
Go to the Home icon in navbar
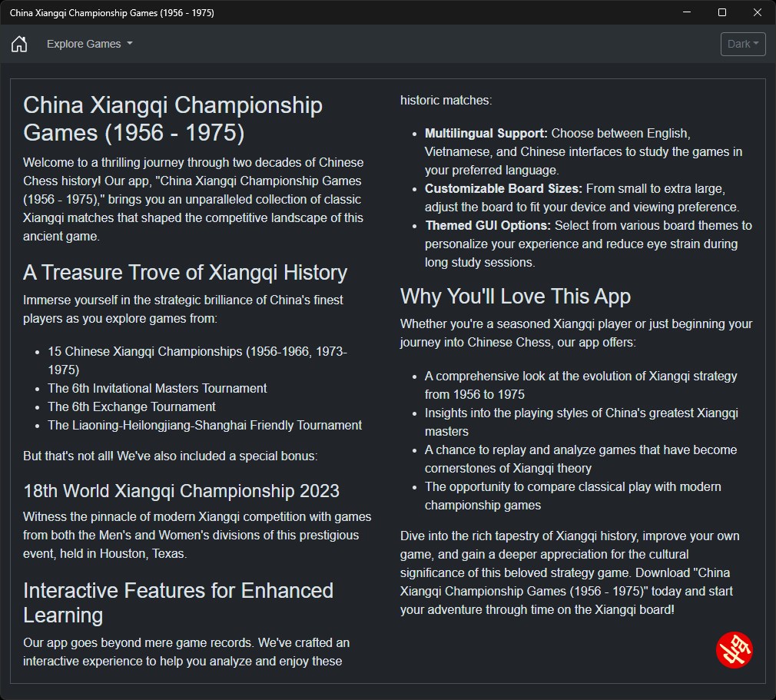(x=19, y=44)
